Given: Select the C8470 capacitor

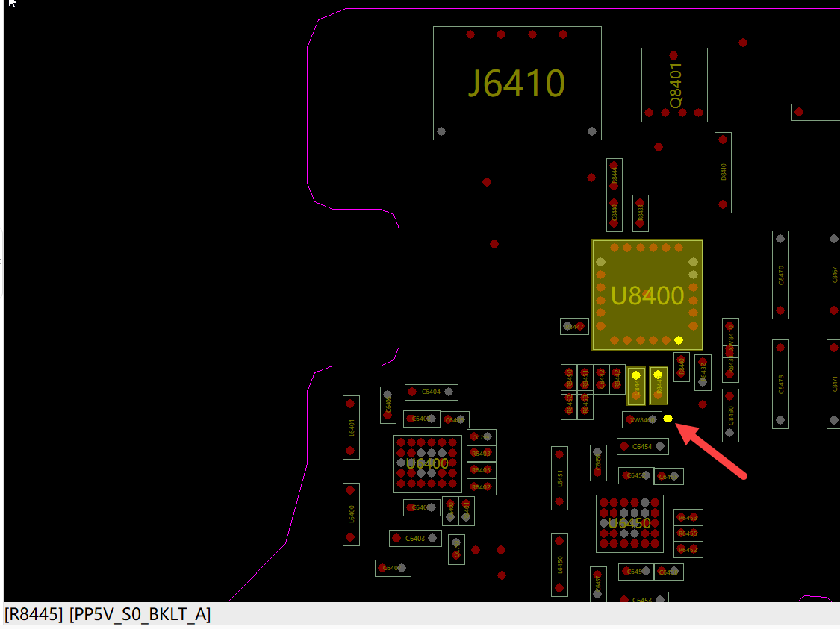Looking at the screenshot, I should click(x=780, y=275).
